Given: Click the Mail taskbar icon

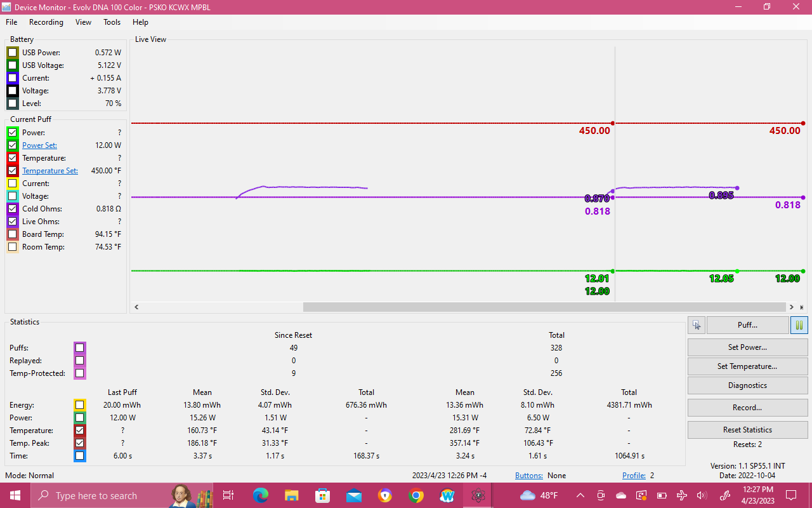Looking at the screenshot, I should (354, 495).
